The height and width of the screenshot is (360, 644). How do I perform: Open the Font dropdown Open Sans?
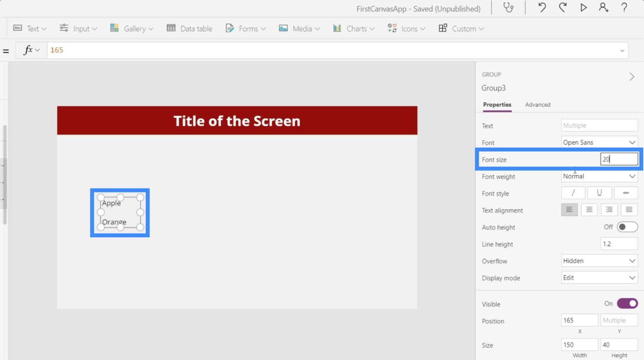[x=600, y=142]
